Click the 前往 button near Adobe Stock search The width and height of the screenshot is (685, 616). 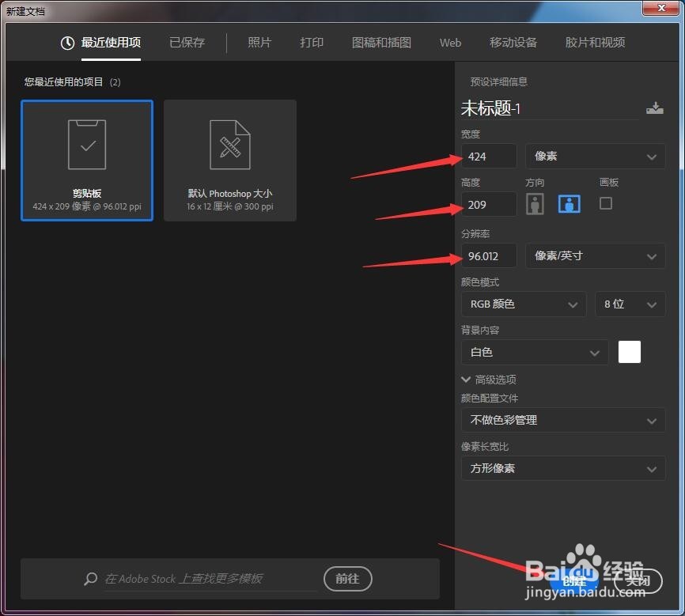pyautogui.click(x=348, y=578)
